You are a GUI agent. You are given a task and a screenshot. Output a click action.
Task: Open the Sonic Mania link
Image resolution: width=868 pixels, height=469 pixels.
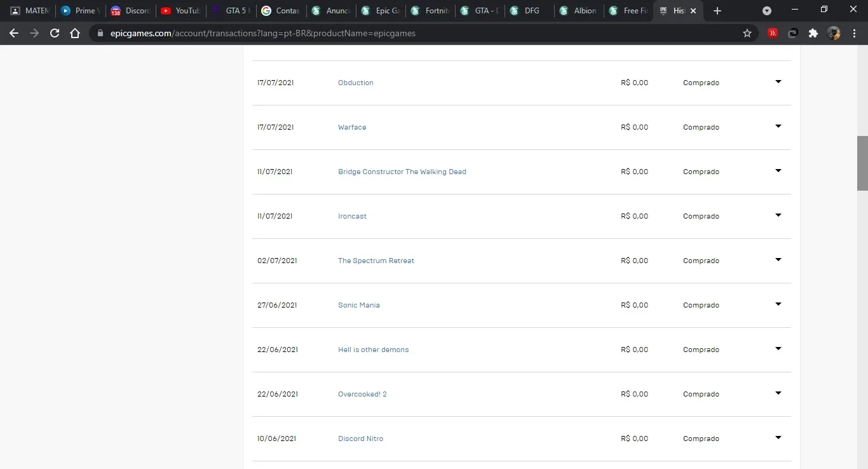359,305
